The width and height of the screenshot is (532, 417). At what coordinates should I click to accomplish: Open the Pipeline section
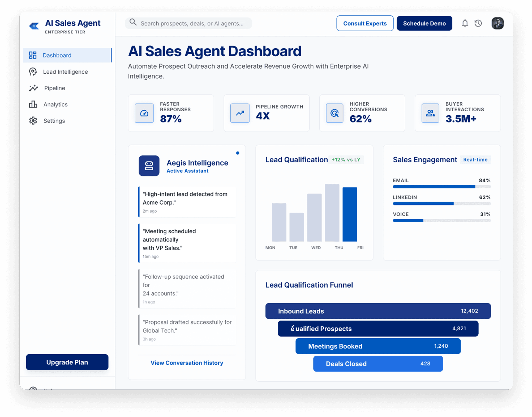(x=67, y=88)
